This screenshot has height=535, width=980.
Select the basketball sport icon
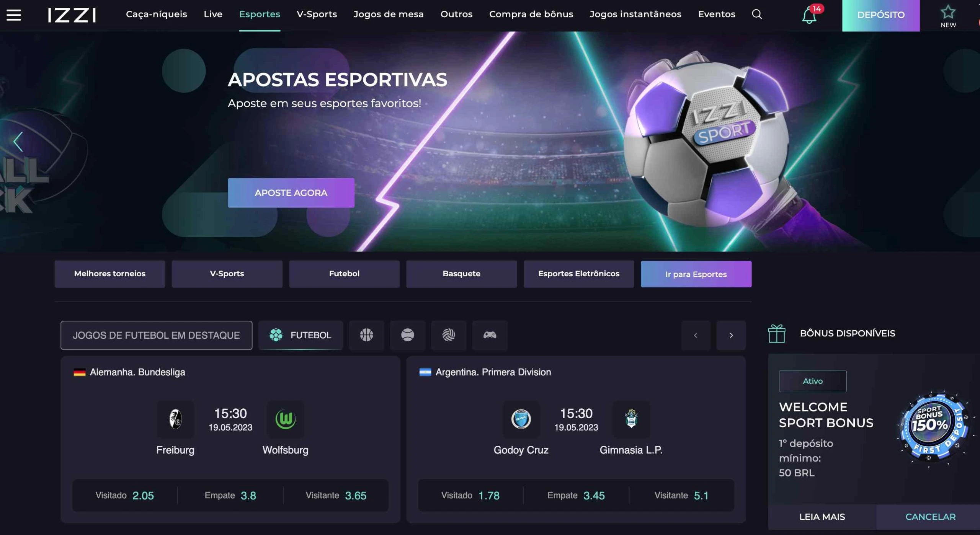[x=366, y=335]
